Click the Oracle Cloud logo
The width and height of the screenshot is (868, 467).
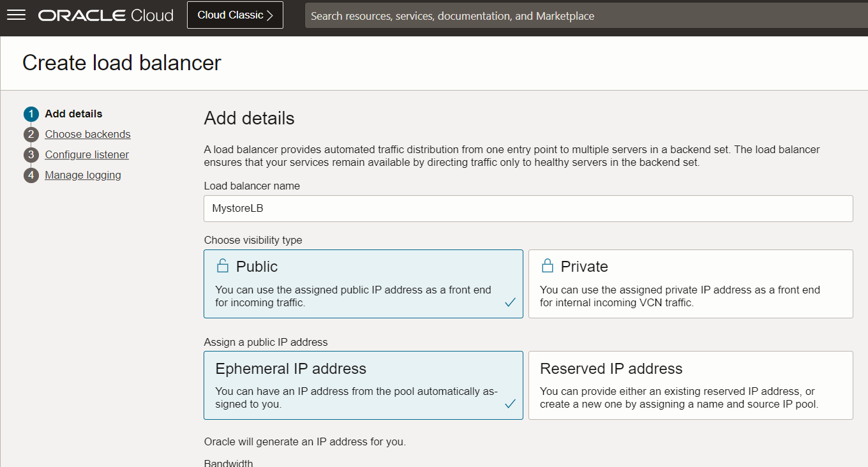coord(106,15)
